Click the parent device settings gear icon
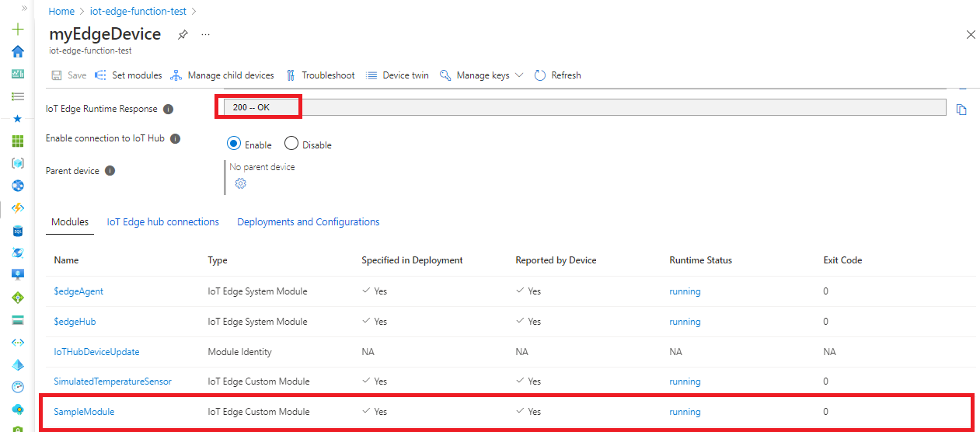 tap(240, 183)
